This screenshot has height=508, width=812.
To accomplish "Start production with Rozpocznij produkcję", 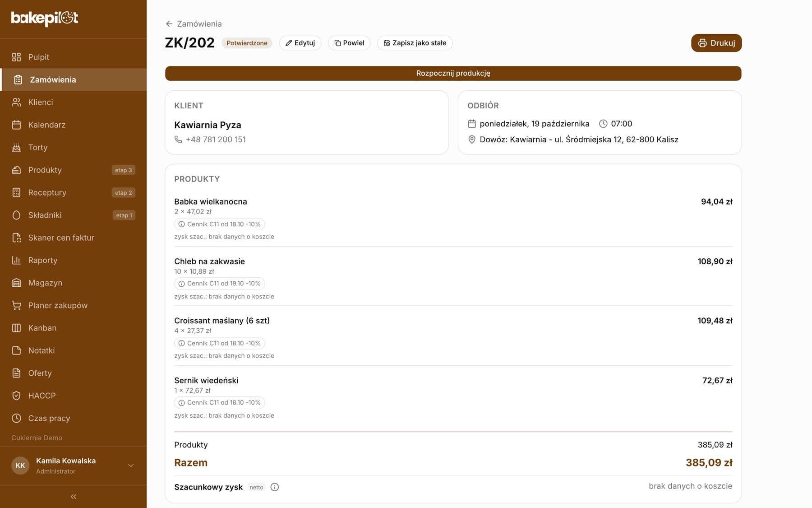I will 453,73.
